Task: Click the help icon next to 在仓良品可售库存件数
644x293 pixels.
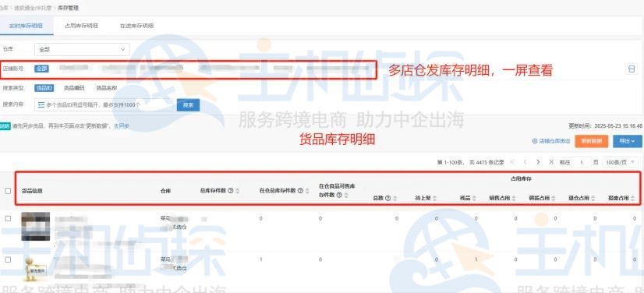Action: 339,196
